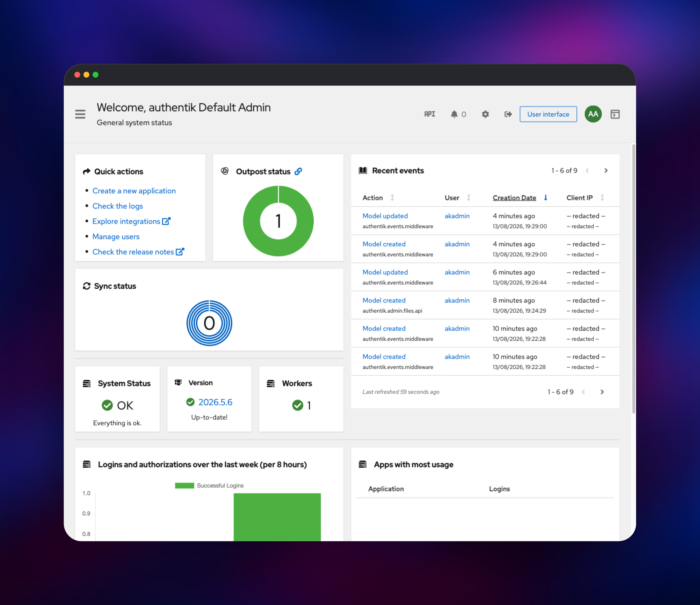Click the 'Up-to-date!' version text
This screenshot has height=605, width=700.
[209, 417]
